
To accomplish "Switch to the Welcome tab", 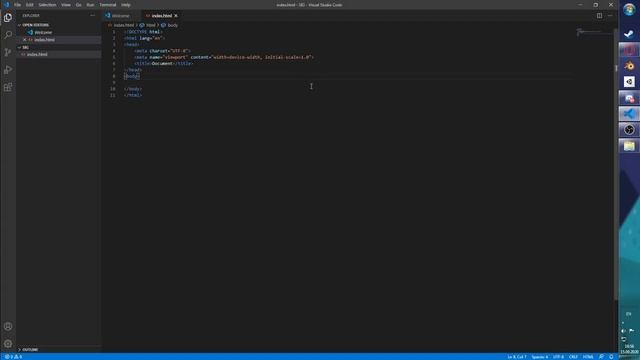I will click(121, 16).
